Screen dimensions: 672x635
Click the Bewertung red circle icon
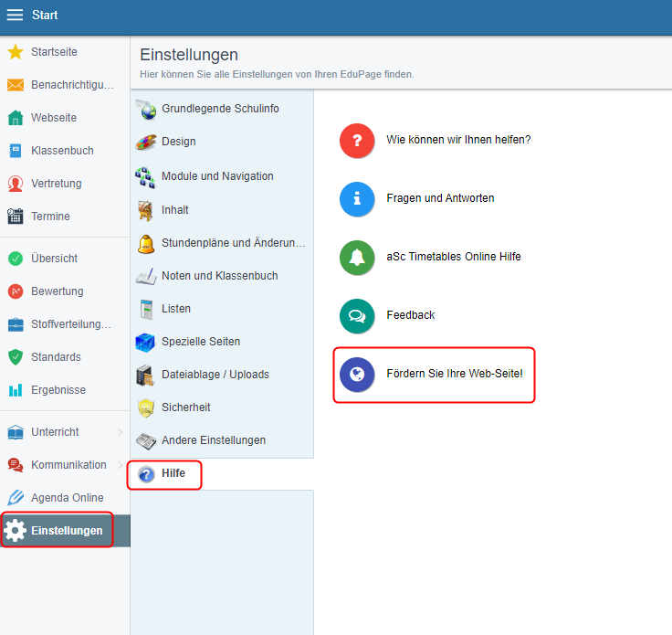tap(16, 291)
